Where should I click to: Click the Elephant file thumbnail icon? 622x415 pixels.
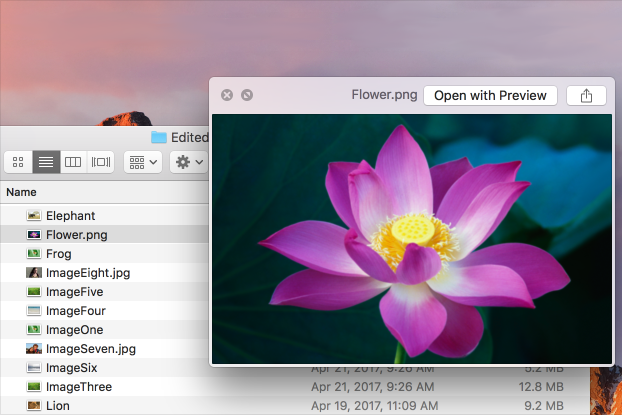(x=34, y=215)
